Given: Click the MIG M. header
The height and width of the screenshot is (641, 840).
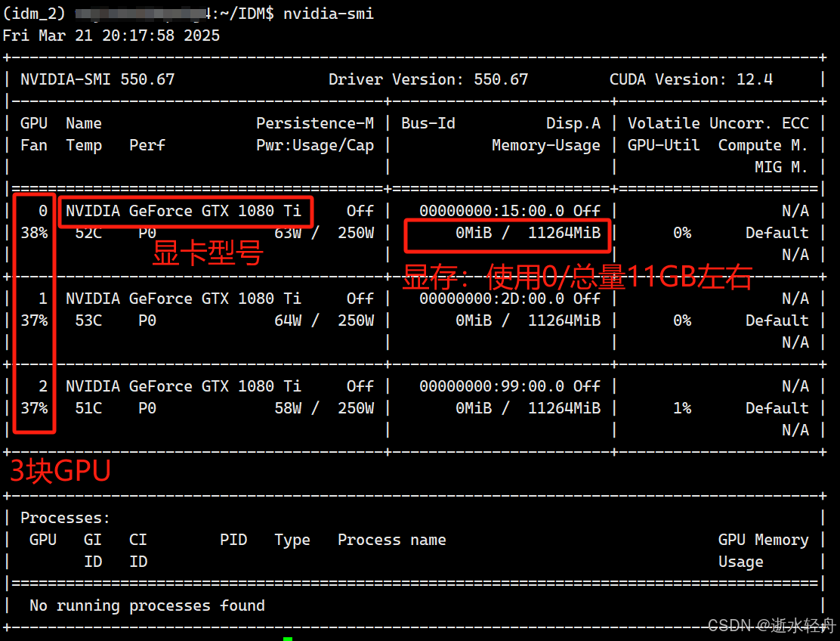Looking at the screenshot, I should coord(782,167).
